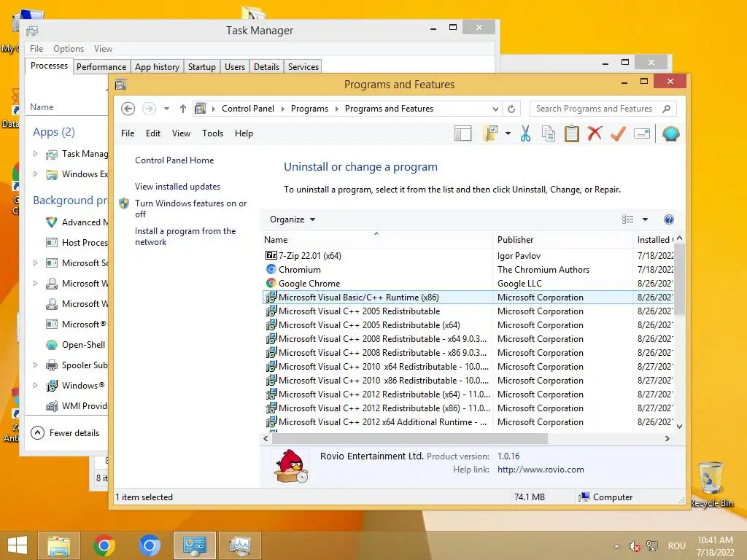Click the blue Help question mark icon
Viewport: 747px width, 560px height.
668,219
